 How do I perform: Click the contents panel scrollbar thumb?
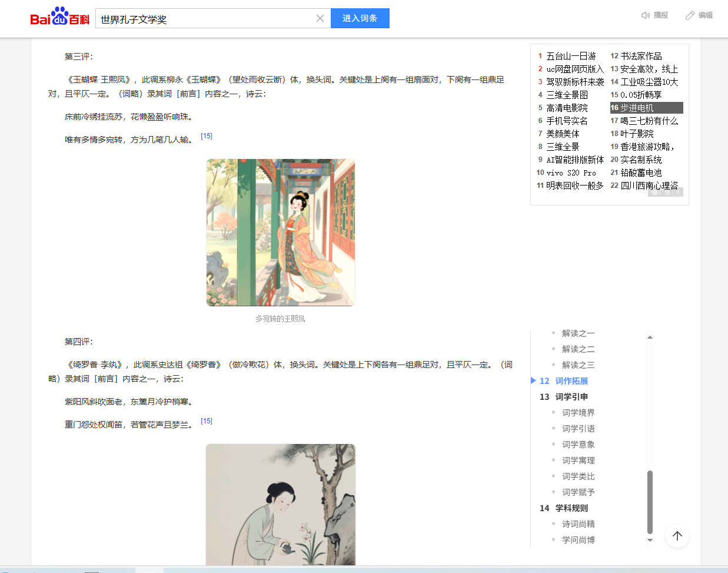tap(650, 501)
